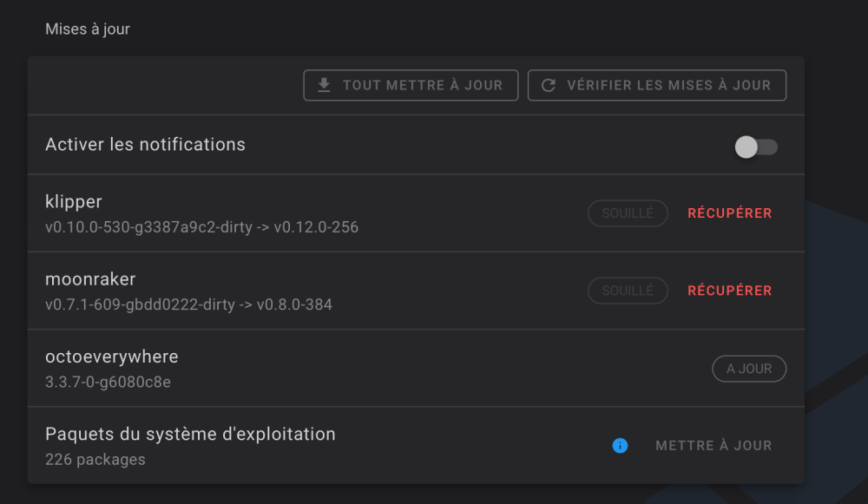868x504 pixels.
Task: Click the blue info icon for system packages
Action: click(x=620, y=445)
